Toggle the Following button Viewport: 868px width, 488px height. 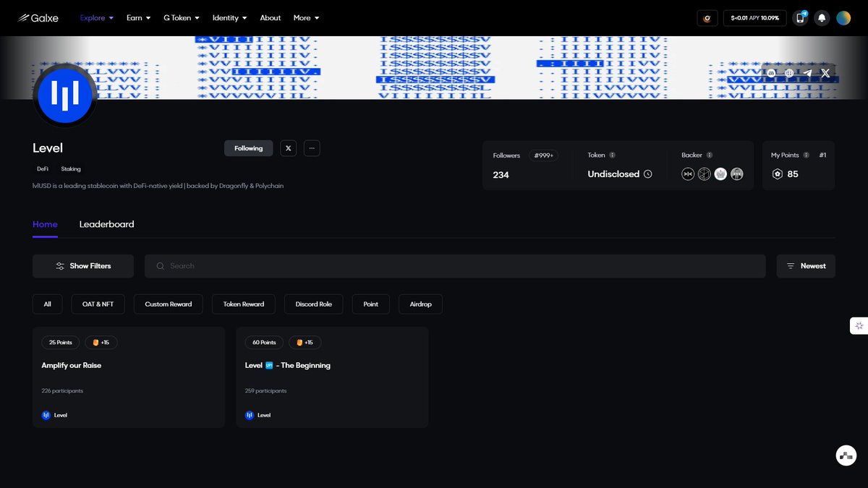coord(248,148)
